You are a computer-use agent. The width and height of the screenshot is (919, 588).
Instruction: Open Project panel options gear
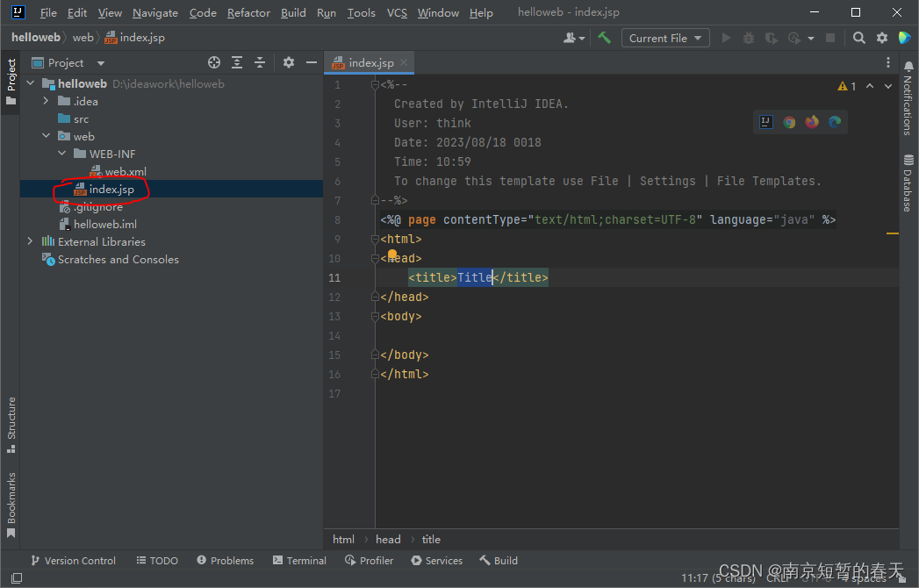click(289, 62)
